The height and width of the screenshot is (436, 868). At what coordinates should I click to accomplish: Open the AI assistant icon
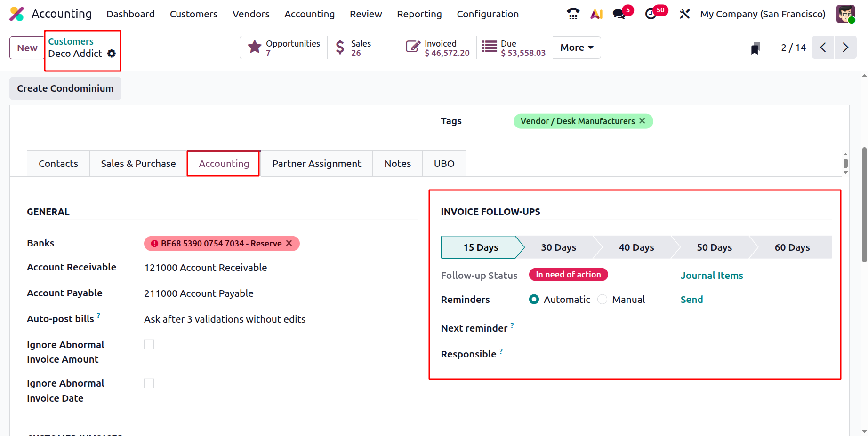click(x=596, y=14)
